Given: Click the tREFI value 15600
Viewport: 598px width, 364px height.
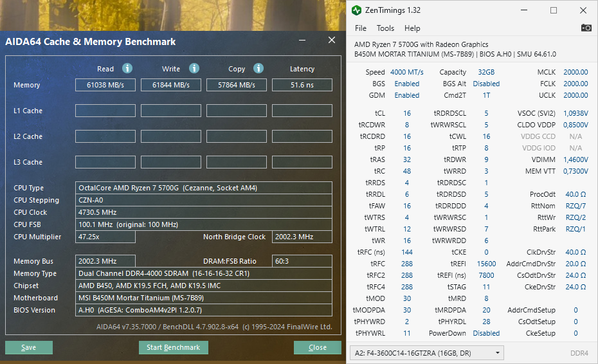Looking at the screenshot, I should point(486,264).
